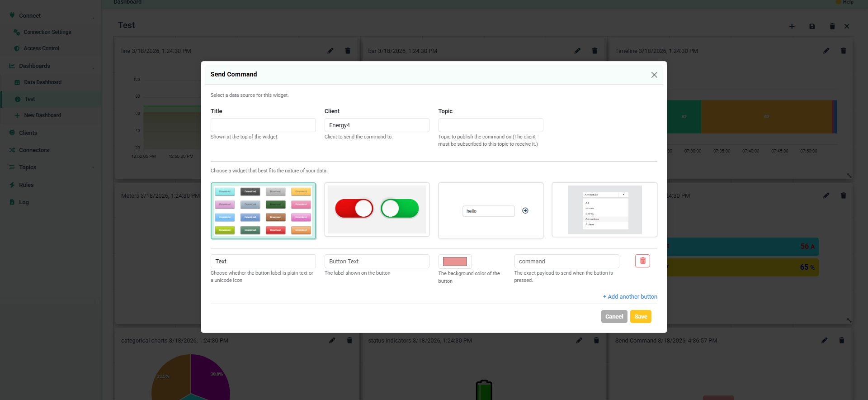
Task: Collapse the Connect menu section arrow
Action: (94, 18)
